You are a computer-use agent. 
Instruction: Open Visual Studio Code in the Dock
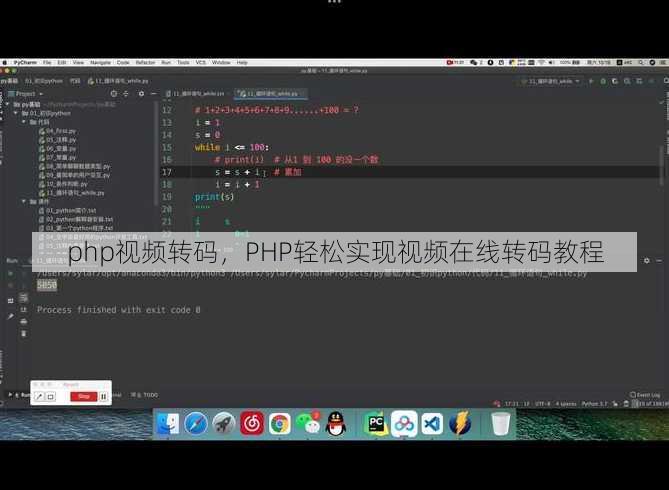point(432,424)
